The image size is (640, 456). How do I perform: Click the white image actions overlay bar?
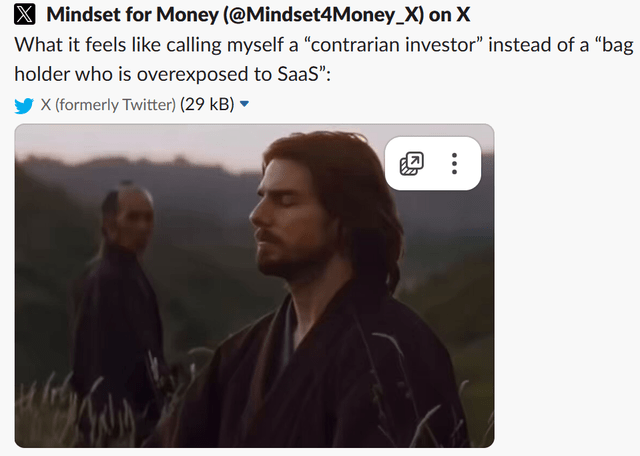pyautogui.click(x=433, y=164)
